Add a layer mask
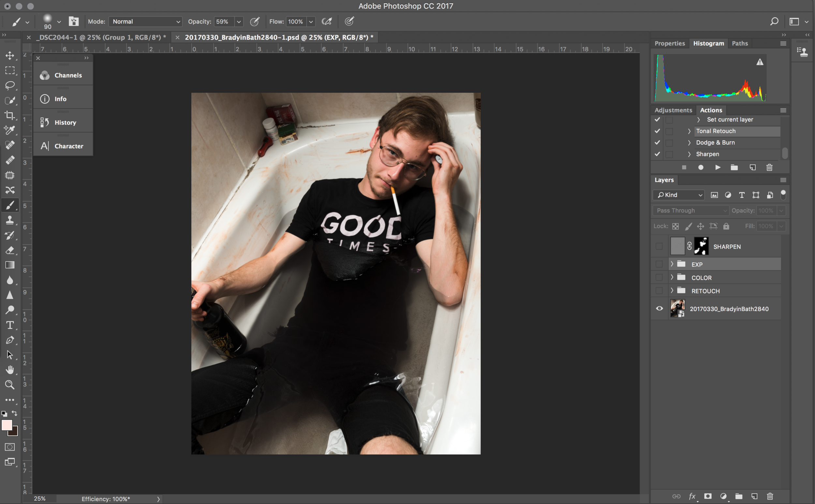This screenshot has height=504, width=815. click(708, 496)
